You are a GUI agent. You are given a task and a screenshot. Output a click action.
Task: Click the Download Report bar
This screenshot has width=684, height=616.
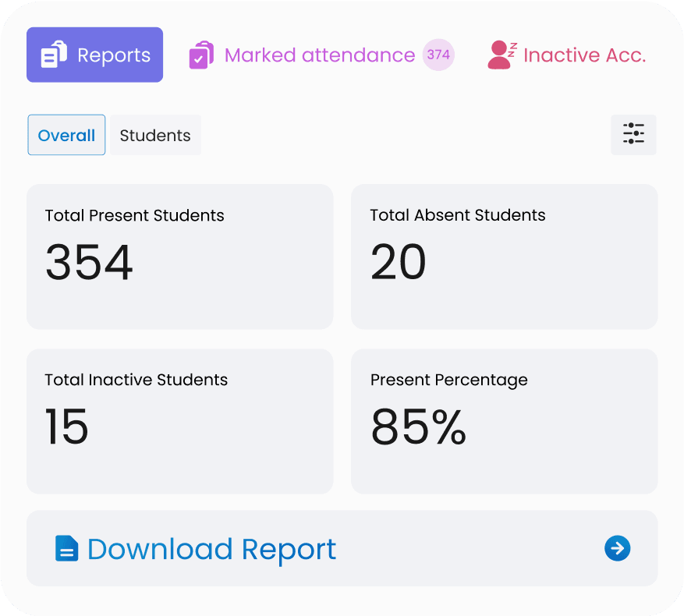point(342,548)
